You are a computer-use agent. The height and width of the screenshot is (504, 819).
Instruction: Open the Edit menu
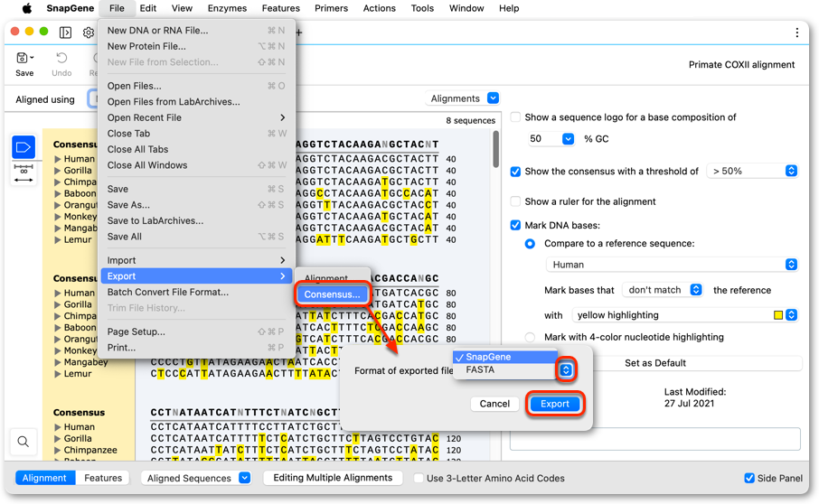(148, 8)
